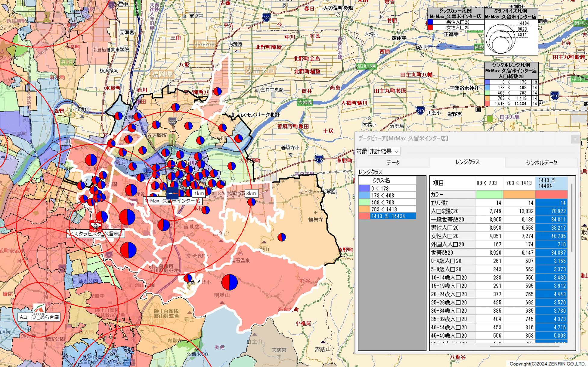The width and height of the screenshot is (588, 367).
Task: Click the blue male population legend marker
Action: click(x=431, y=22)
